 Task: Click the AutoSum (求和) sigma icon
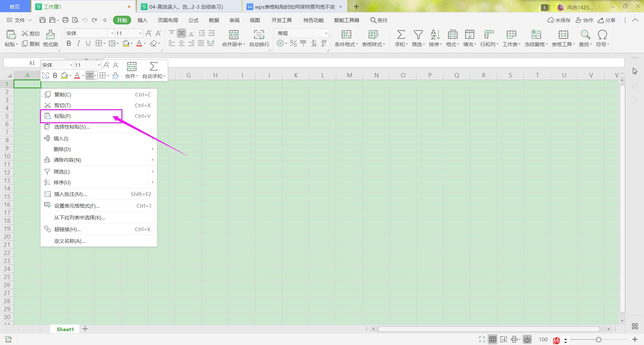(401, 35)
